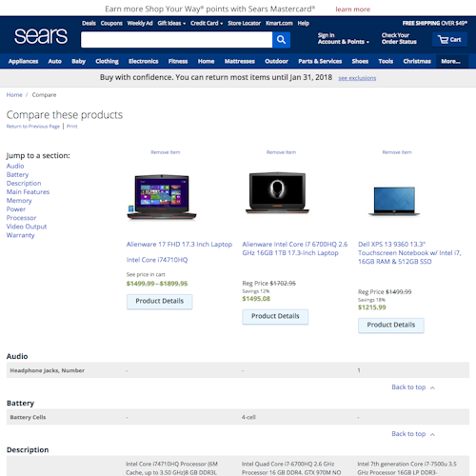476x476 pixels.
Task: Jump to the Video Output section
Action: pyautogui.click(x=27, y=227)
